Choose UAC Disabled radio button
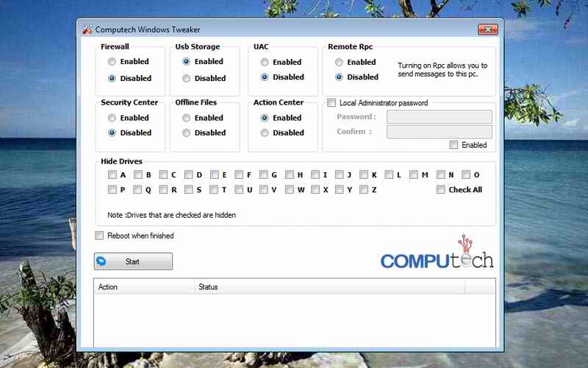The width and height of the screenshot is (588, 368). click(x=265, y=77)
